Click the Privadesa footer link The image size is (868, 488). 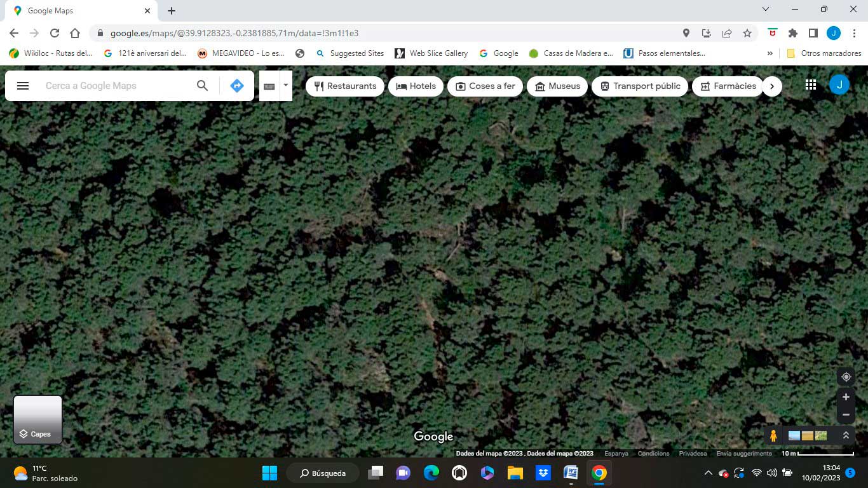tap(693, 454)
